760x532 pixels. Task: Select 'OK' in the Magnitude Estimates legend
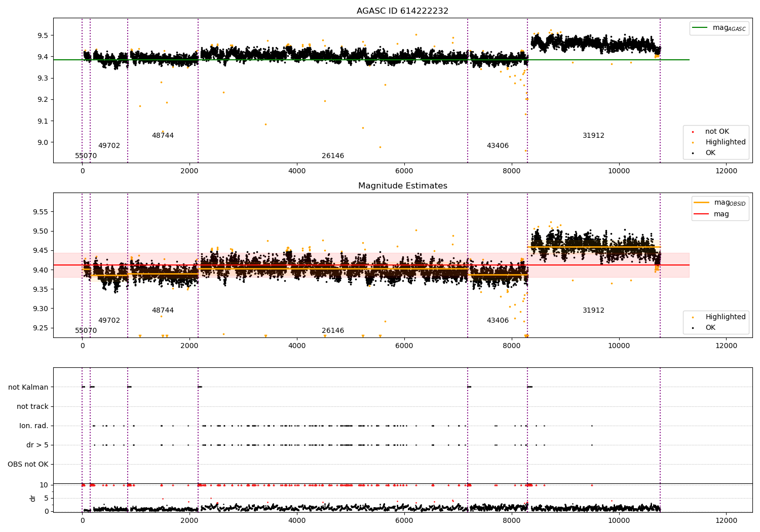[x=710, y=327]
